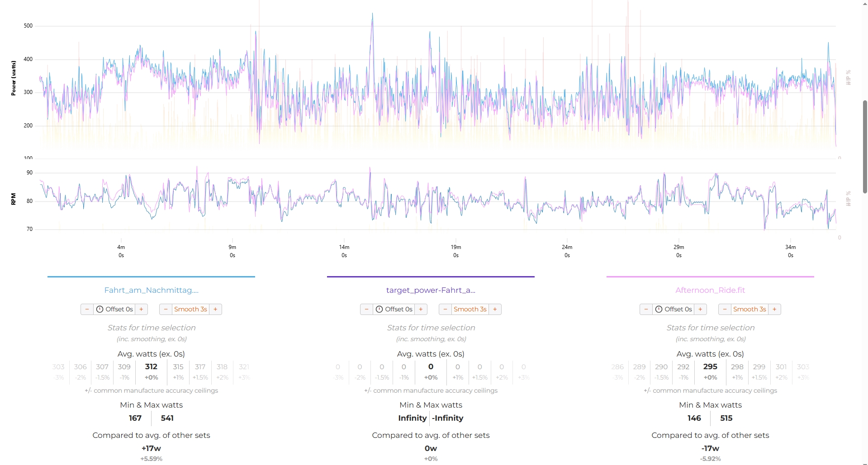This screenshot has height=465, width=868.
Task: Decrease offset for target_power set
Action: coord(366,309)
